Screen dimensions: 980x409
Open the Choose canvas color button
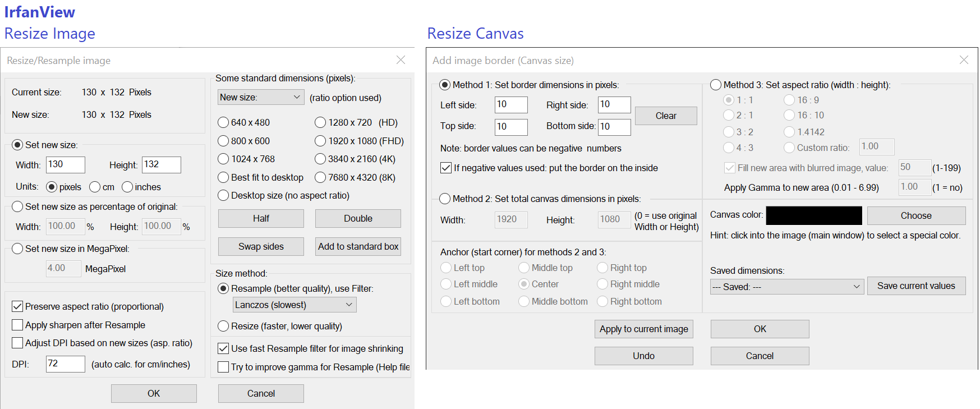click(915, 215)
